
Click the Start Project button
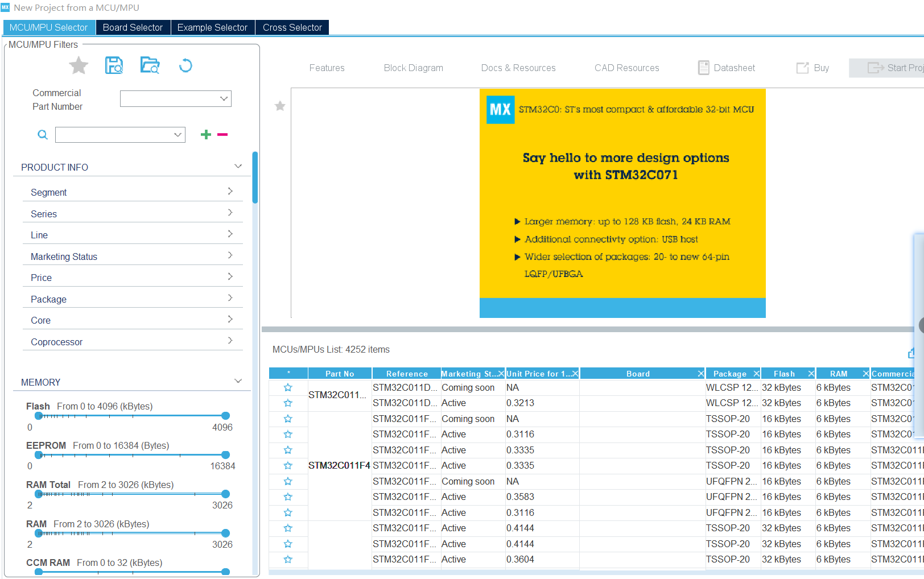point(886,68)
